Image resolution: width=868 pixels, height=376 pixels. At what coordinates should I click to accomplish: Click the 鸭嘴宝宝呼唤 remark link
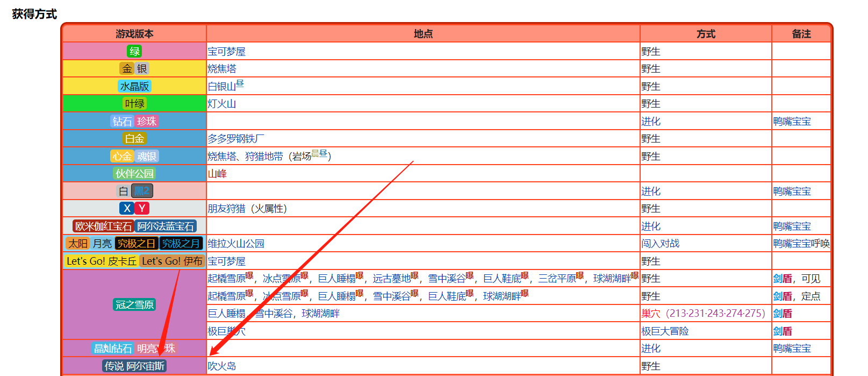pos(801,244)
